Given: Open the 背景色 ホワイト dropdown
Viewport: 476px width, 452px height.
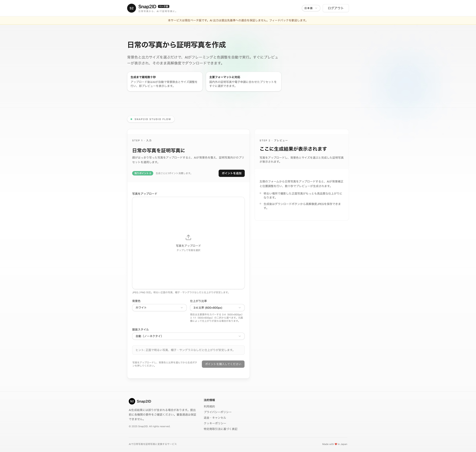Looking at the screenshot, I should tap(159, 308).
